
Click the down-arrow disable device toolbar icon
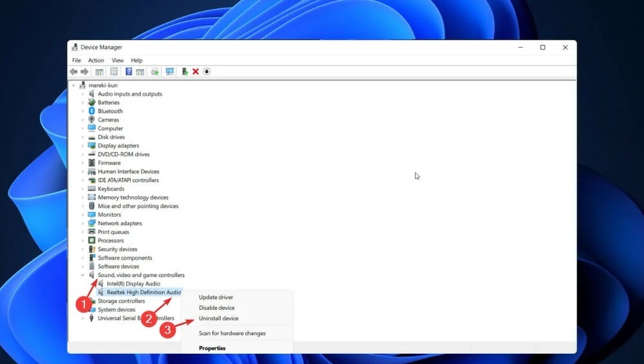(207, 72)
